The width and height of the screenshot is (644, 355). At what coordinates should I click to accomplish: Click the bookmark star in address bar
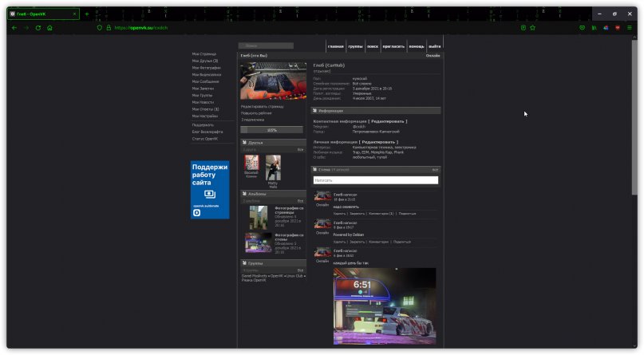(x=533, y=28)
